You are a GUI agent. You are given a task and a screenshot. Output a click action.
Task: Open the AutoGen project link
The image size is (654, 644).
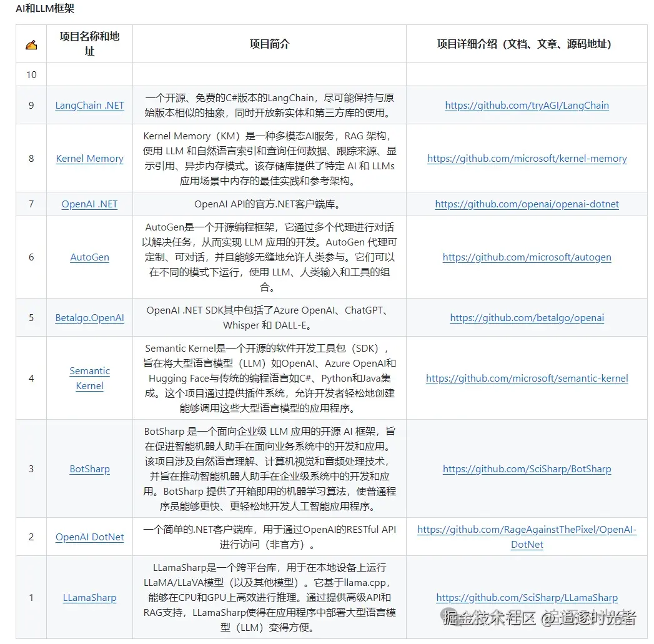click(x=90, y=257)
